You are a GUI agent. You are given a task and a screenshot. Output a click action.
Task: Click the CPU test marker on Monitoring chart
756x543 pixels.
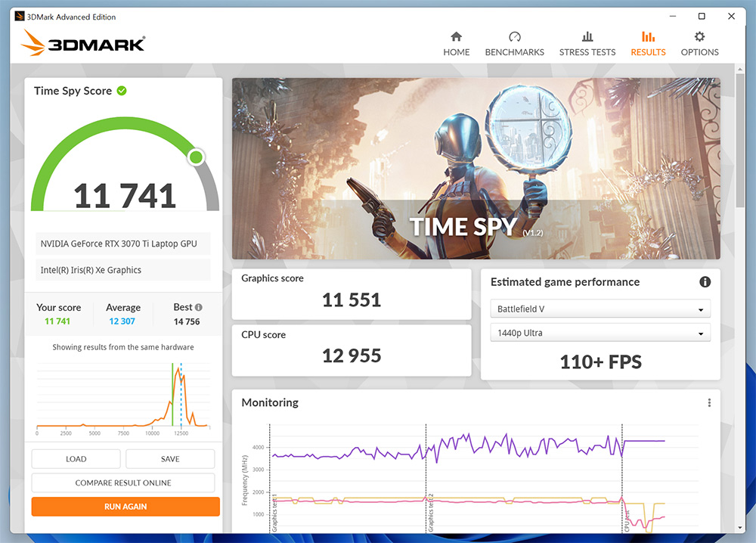[x=627, y=521]
